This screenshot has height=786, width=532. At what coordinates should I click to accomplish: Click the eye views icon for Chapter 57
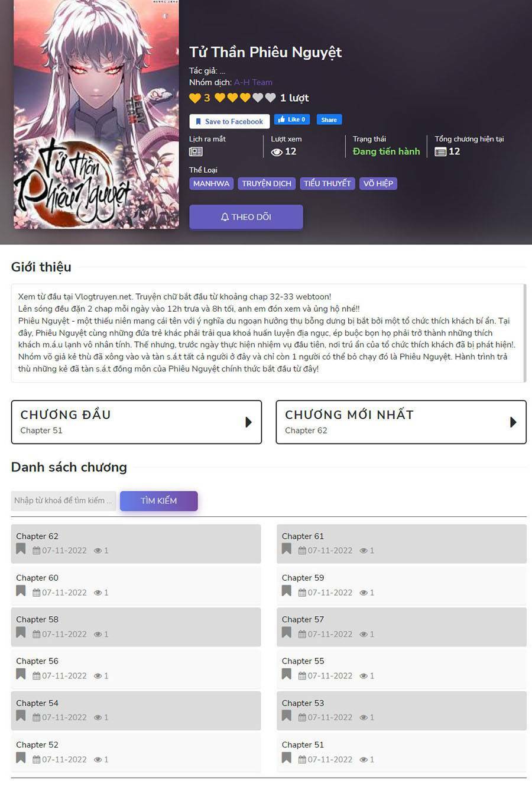pyautogui.click(x=364, y=634)
